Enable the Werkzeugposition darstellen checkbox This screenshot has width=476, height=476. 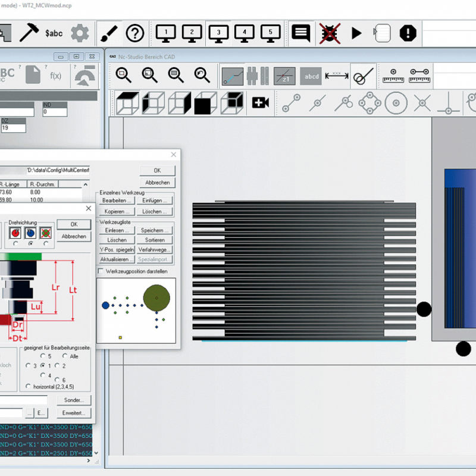(100, 270)
